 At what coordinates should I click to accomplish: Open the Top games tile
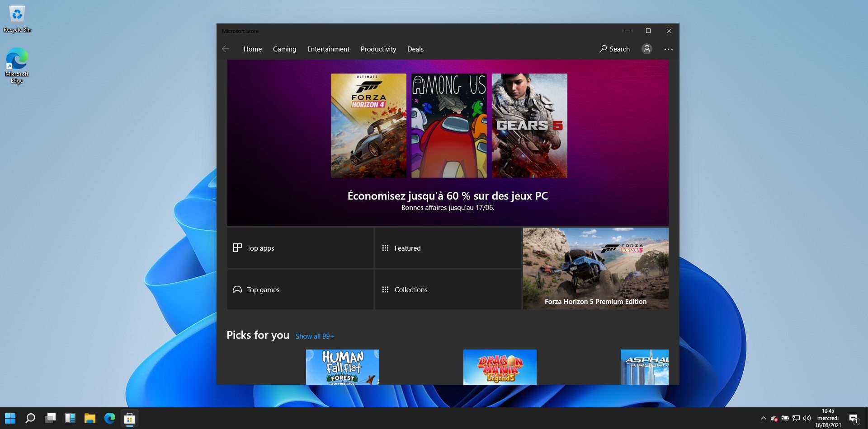(300, 289)
